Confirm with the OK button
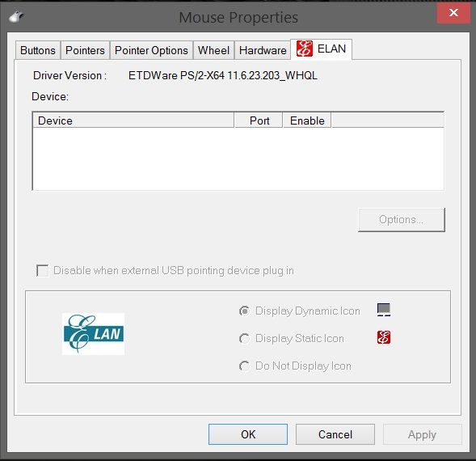The image size is (476, 461). tap(248, 434)
